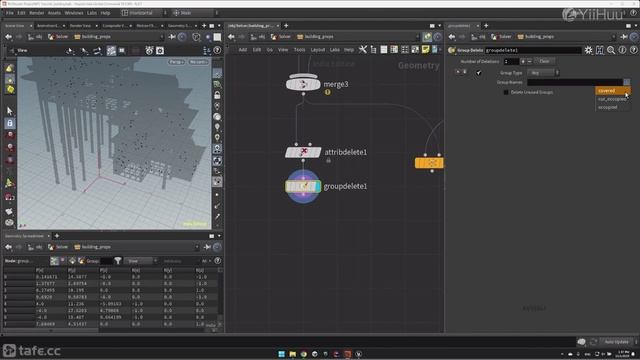Click the pin icon in scene view path bar
The image size is (640, 360).
(172, 37)
